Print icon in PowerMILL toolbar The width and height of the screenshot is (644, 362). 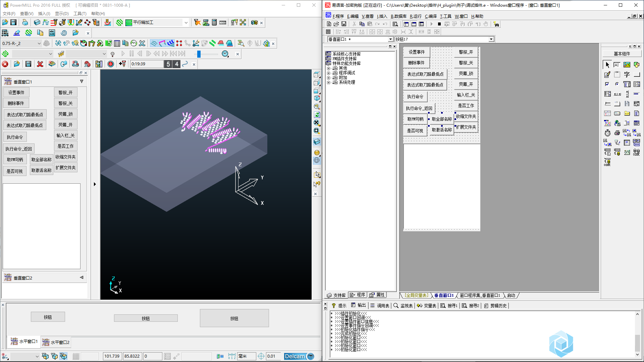click(x=25, y=22)
